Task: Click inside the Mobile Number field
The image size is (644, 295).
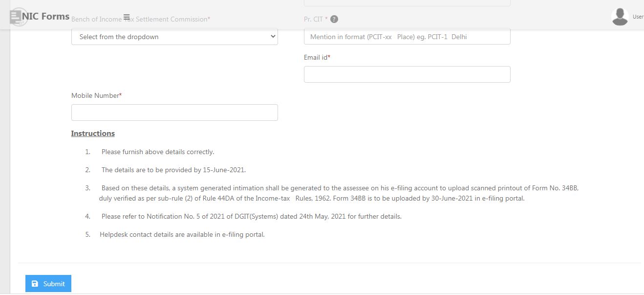Action: click(174, 112)
